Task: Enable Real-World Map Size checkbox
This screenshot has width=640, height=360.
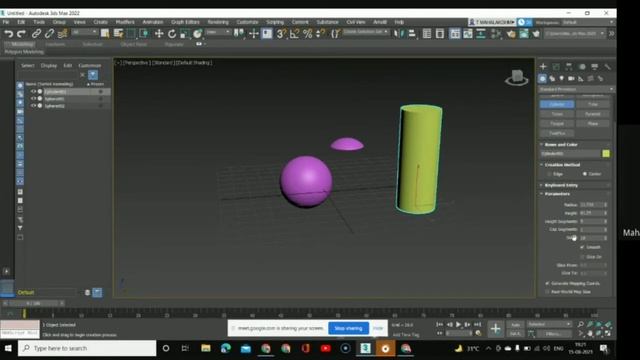Action: (547, 292)
